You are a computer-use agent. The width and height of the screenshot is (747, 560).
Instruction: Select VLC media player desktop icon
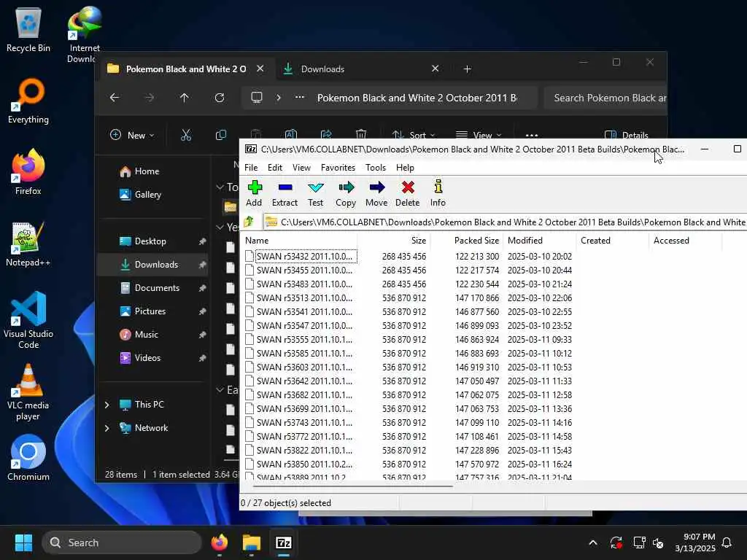(x=28, y=392)
